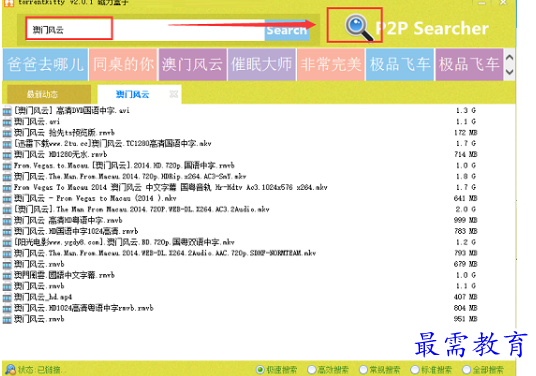Click the 催眠大师 hot keyword tile
The image size is (536, 376).
point(262,64)
